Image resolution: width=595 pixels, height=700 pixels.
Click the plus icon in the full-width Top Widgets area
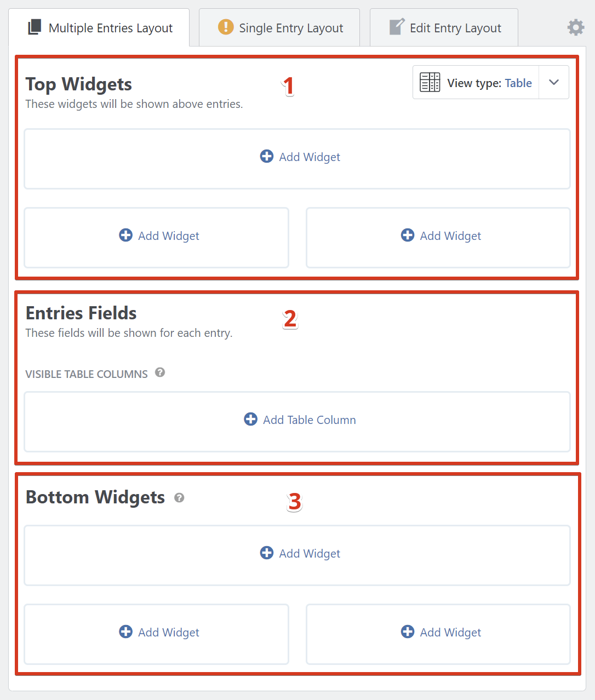pyautogui.click(x=267, y=157)
